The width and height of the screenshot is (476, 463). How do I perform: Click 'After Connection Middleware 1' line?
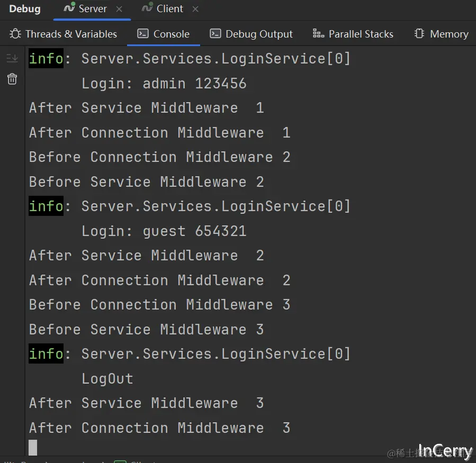(160, 133)
